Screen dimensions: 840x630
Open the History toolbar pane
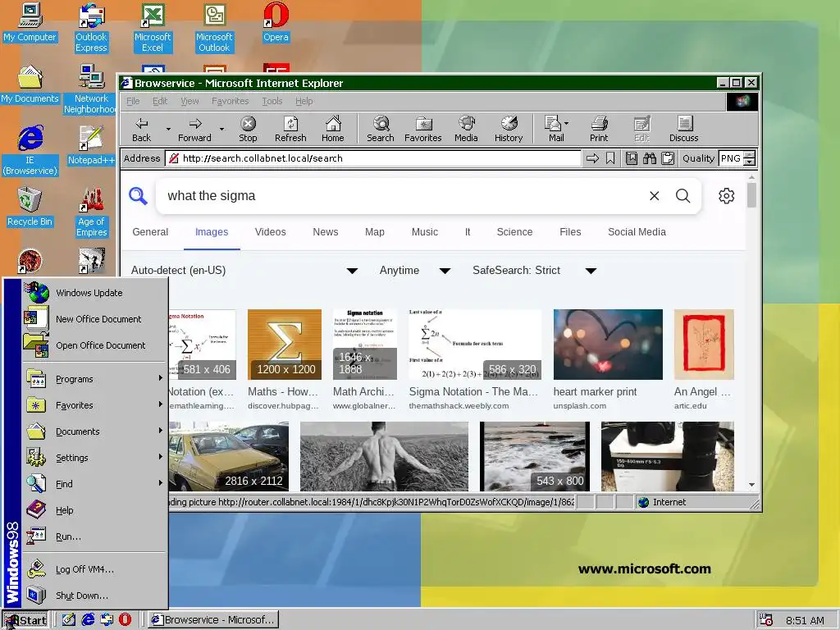[x=509, y=129]
